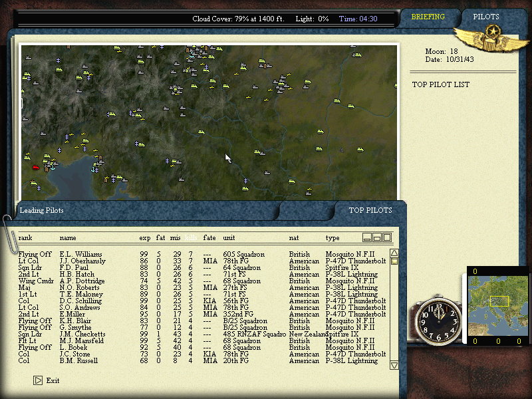Click the Cloud Cover 79% readout
This screenshot has height=399, width=532.
(238, 19)
